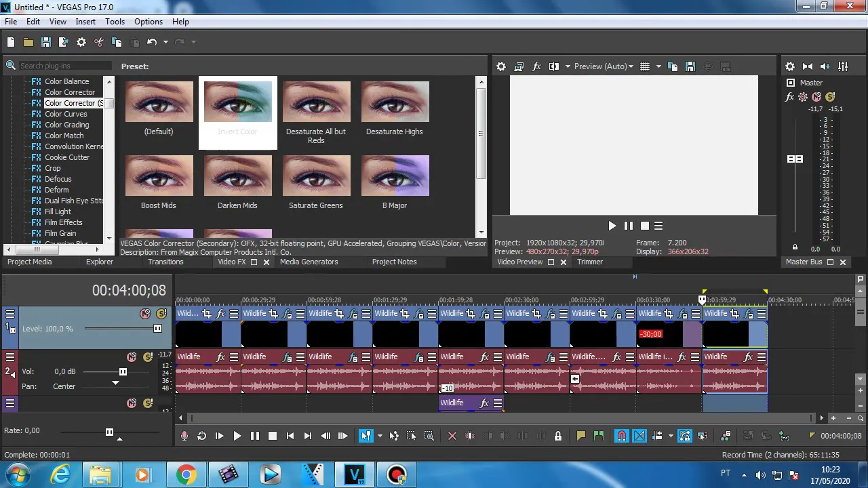
Task: Open Mixing Console from the Master Bus toolbar
Action: (x=843, y=66)
